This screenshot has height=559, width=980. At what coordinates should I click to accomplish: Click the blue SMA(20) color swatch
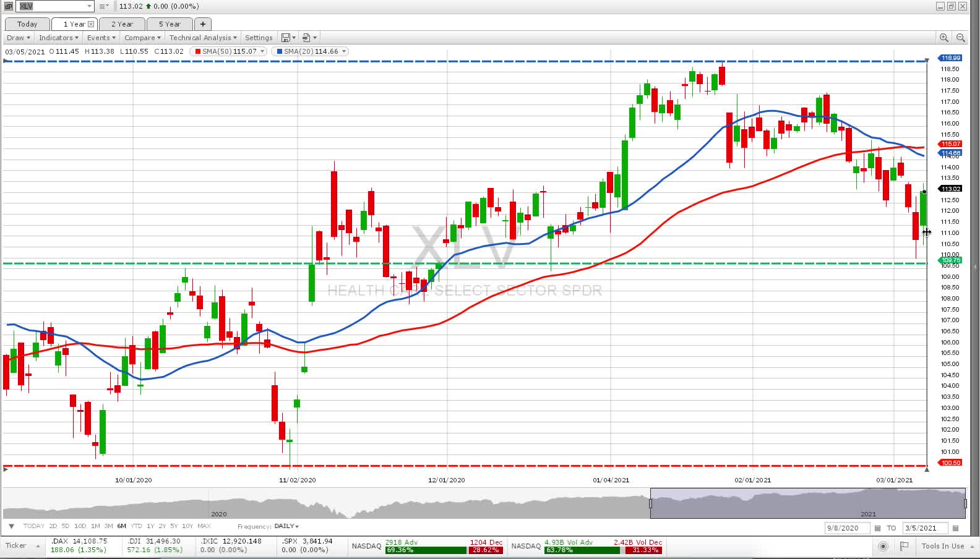[x=280, y=51]
